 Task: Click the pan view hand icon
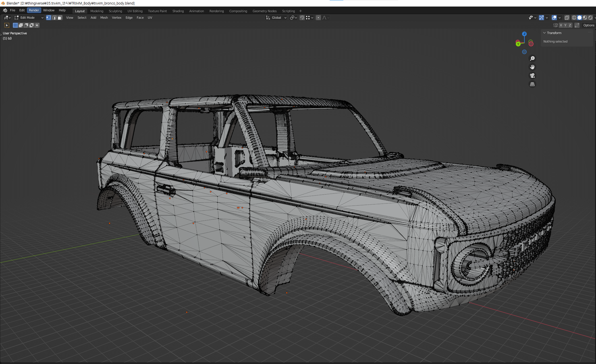(x=532, y=67)
